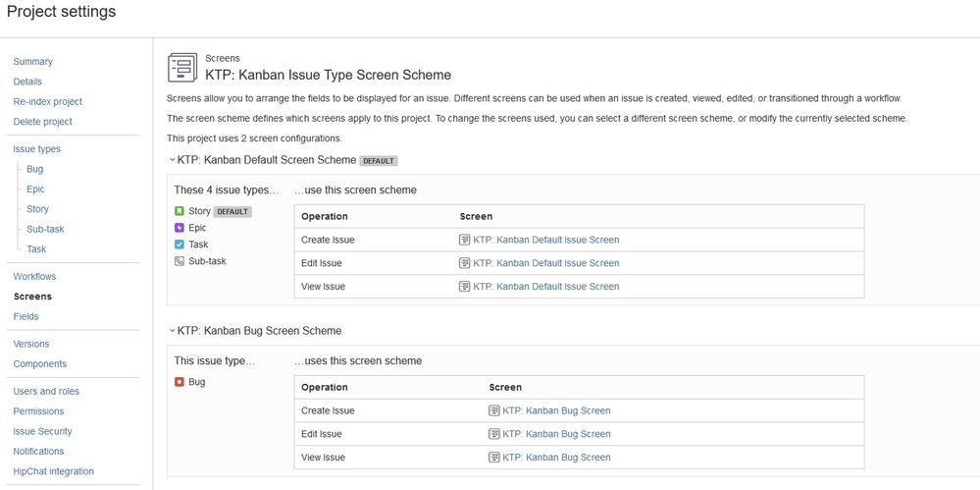Image resolution: width=980 pixels, height=490 pixels.
Task: Click the KTP: Kanban Bug Screen Scheme title
Action: point(259,330)
